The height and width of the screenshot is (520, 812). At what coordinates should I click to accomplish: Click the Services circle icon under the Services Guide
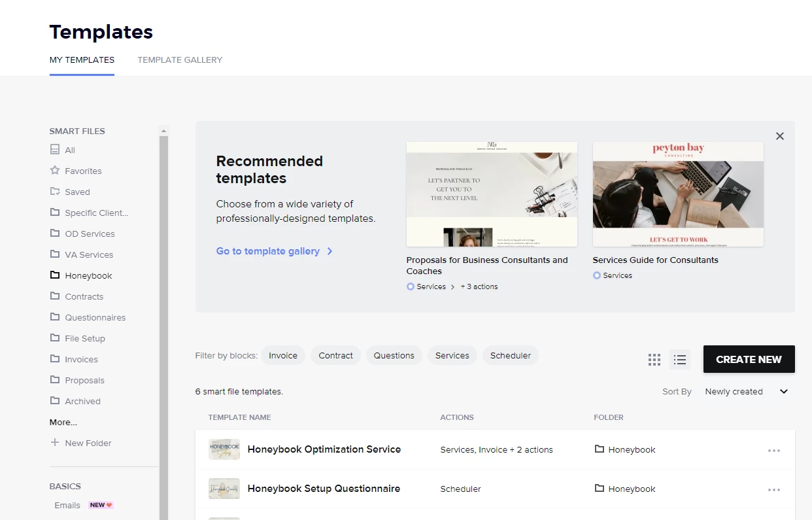click(597, 275)
